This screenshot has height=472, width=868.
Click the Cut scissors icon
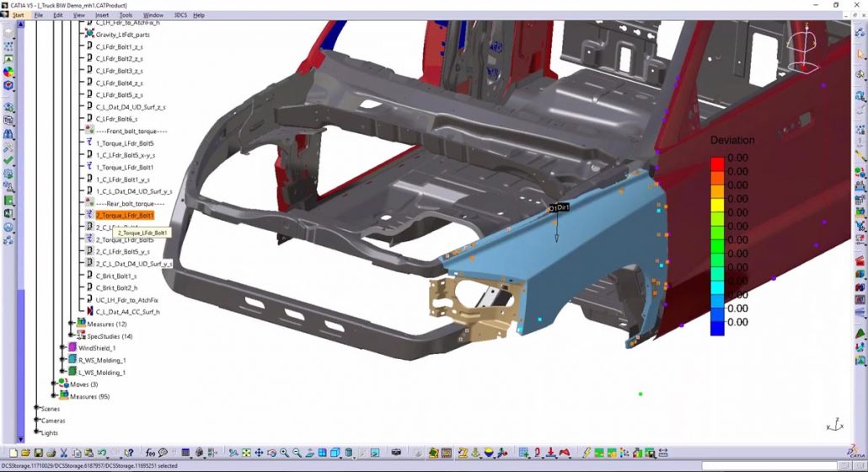63,453
